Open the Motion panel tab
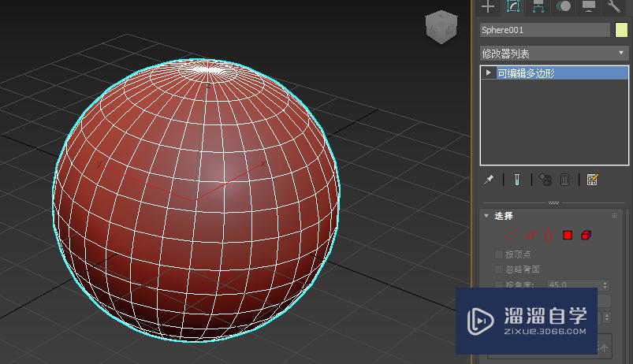Image resolution: width=633 pixels, height=364 pixels. coord(564,6)
